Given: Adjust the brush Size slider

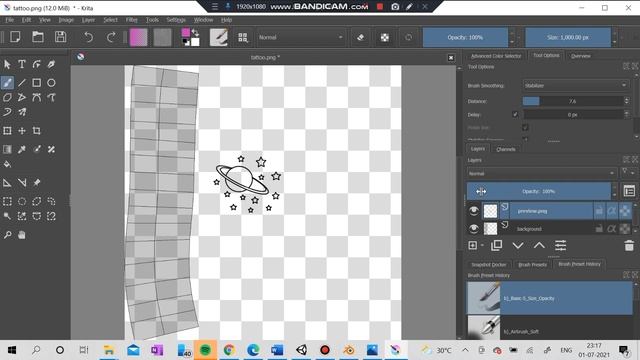Looking at the screenshot, I should coord(568,37).
